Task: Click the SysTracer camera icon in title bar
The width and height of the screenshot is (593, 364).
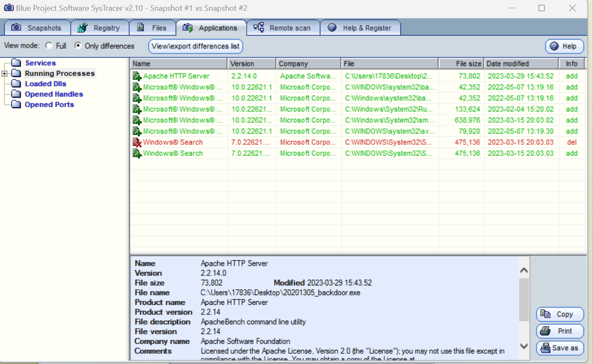Action: (8, 8)
